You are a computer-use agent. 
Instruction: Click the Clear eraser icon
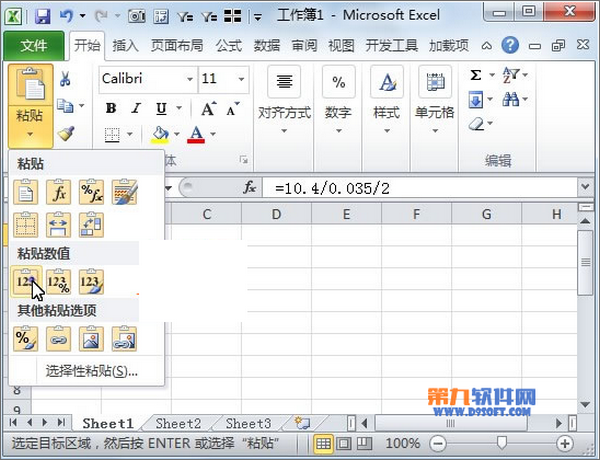tap(477, 124)
